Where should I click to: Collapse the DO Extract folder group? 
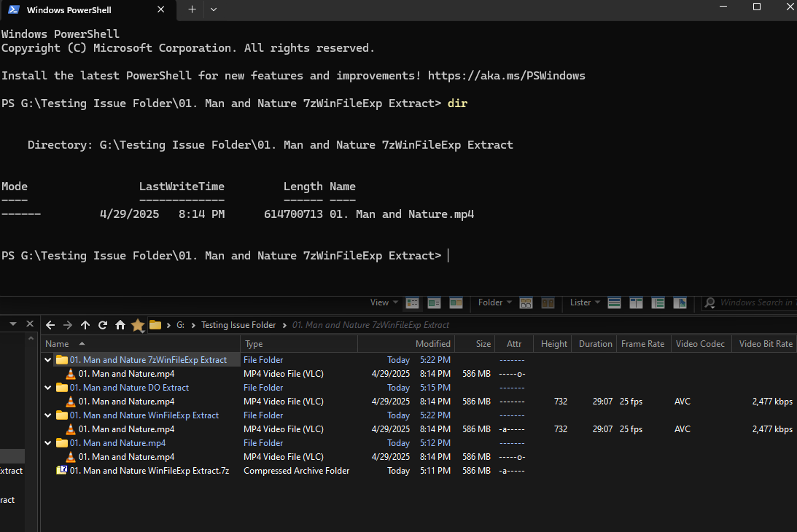(48, 388)
